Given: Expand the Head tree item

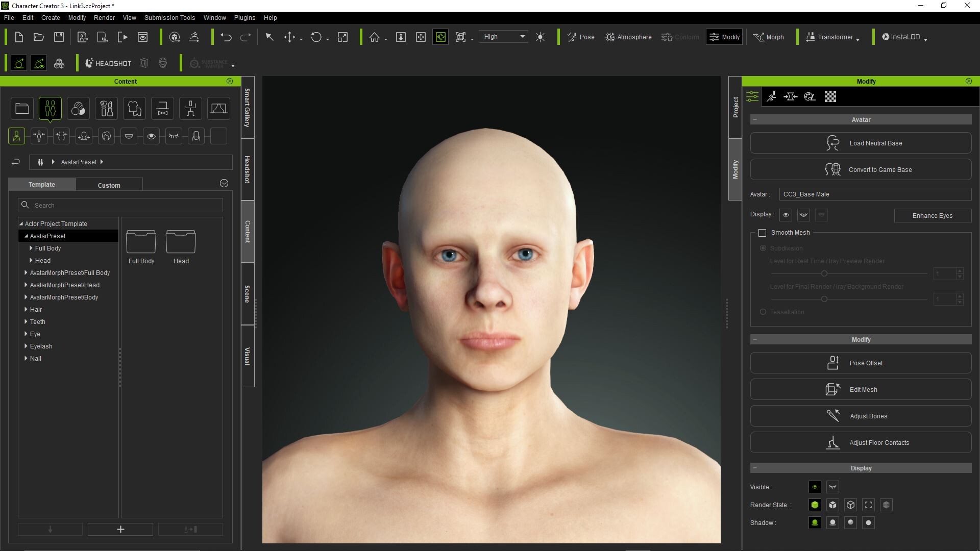Looking at the screenshot, I should pyautogui.click(x=31, y=260).
